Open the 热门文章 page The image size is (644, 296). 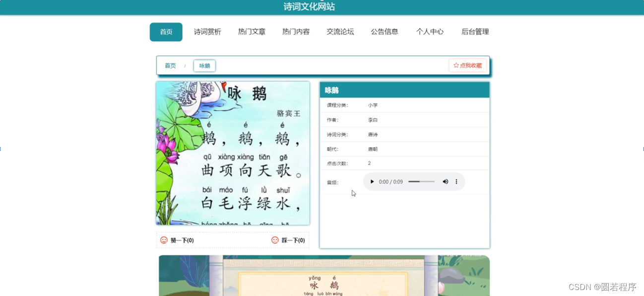(252, 31)
